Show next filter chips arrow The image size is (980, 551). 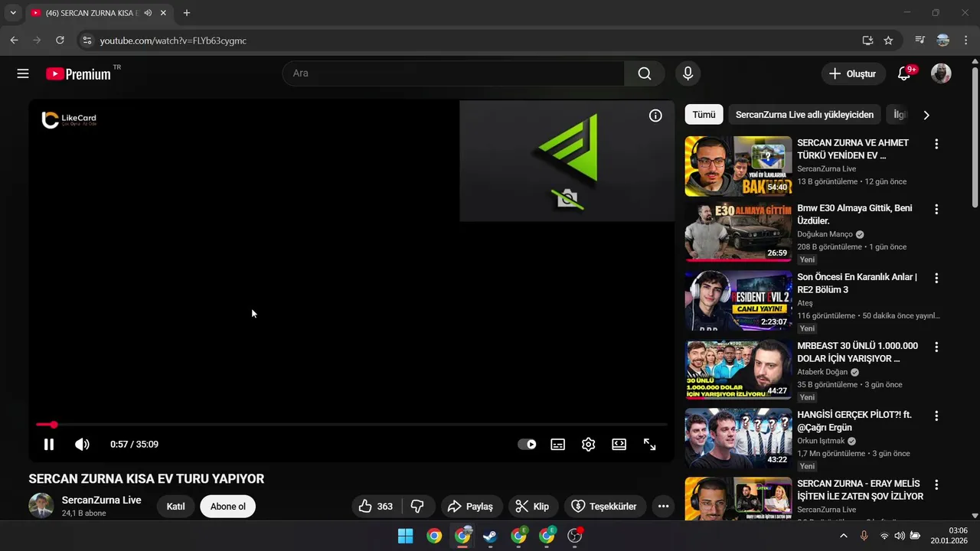tap(926, 115)
